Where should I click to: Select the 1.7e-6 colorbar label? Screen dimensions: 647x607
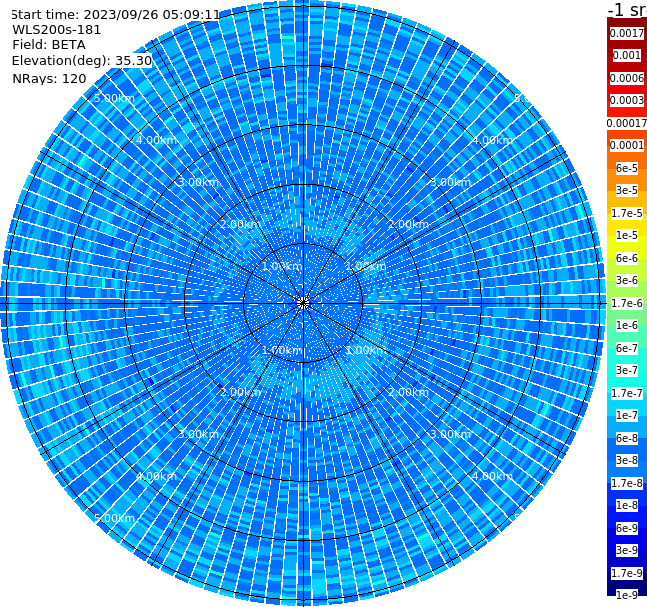(x=627, y=303)
